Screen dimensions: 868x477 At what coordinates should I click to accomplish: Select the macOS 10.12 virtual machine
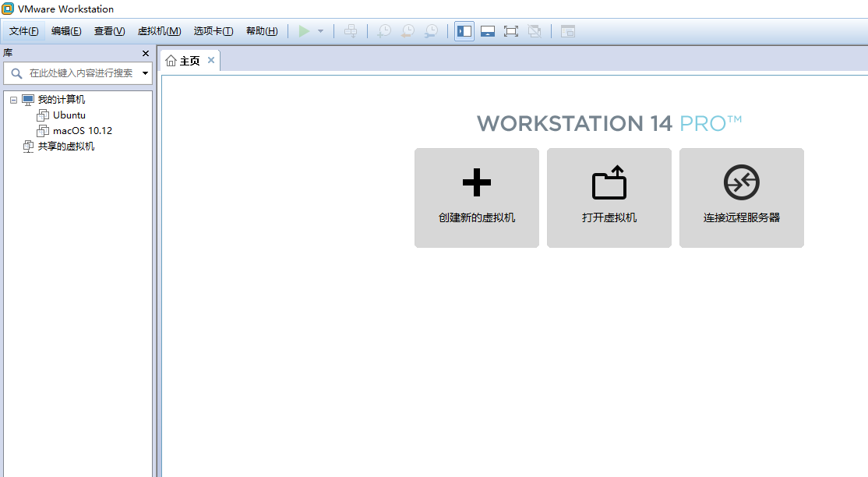pos(83,130)
